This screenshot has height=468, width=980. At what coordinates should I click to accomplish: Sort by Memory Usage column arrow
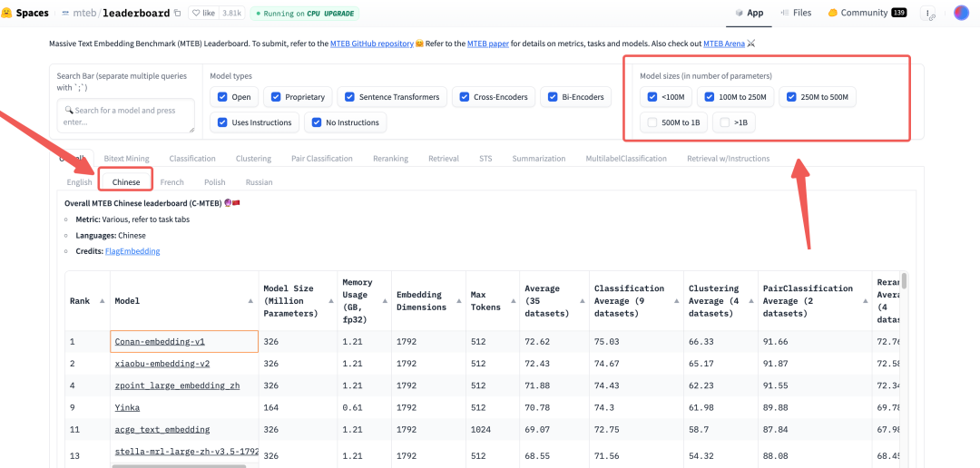(x=383, y=301)
